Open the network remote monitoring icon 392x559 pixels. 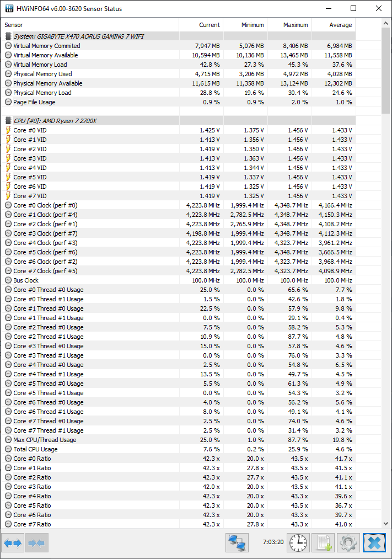coord(237,543)
